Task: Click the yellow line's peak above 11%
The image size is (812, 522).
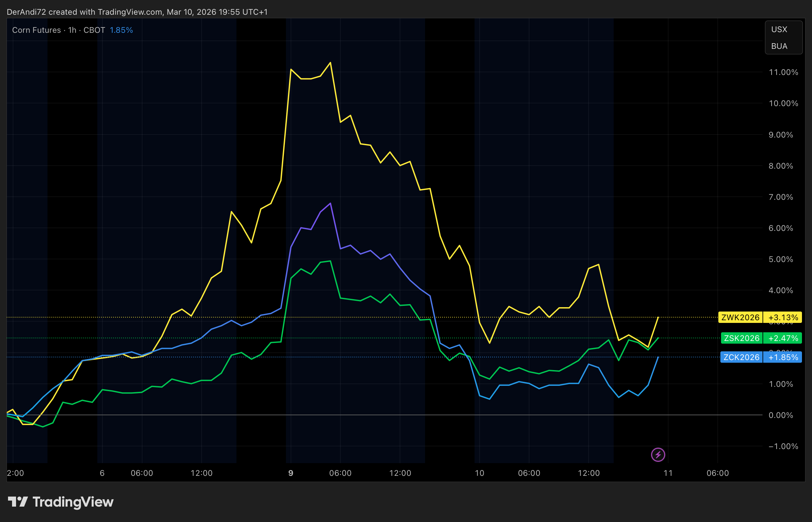Action: 330,63
